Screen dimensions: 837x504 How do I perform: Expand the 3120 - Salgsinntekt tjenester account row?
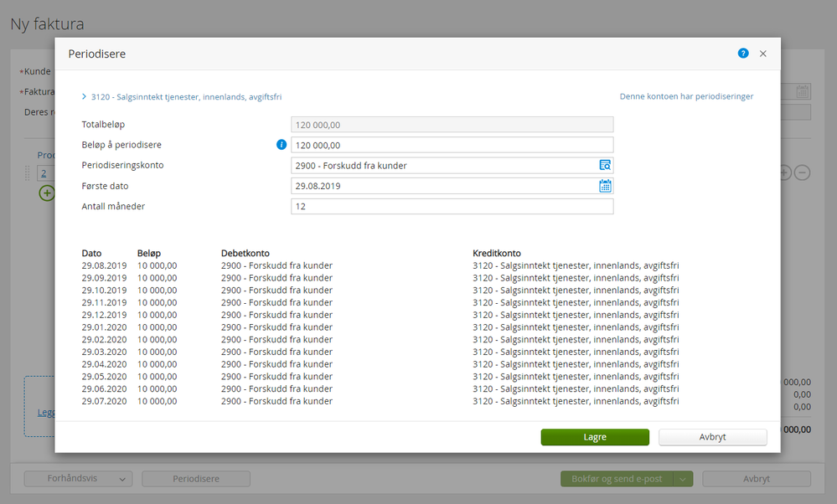182,96
